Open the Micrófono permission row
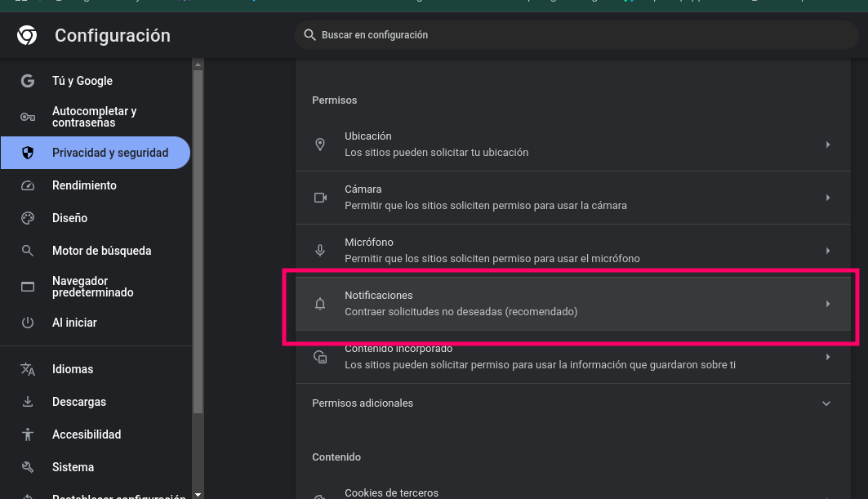 (x=572, y=251)
